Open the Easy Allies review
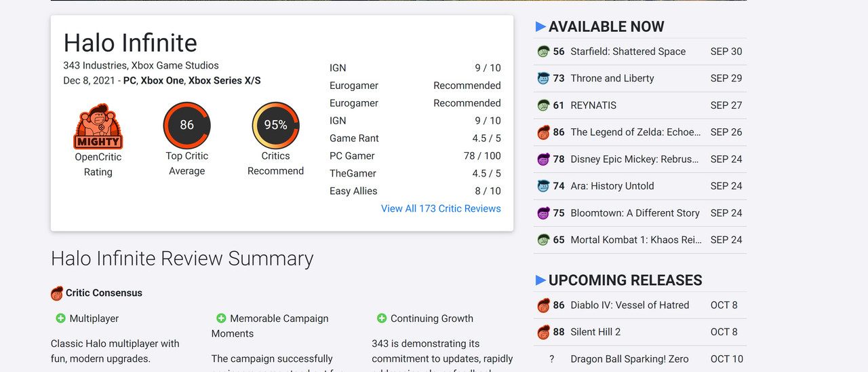The width and height of the screenshot is (868, 372). 415,191
